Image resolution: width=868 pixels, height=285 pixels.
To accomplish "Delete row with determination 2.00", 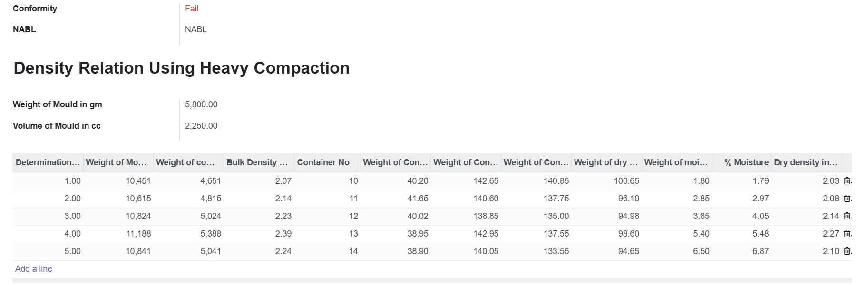I will tap(847, 199).
